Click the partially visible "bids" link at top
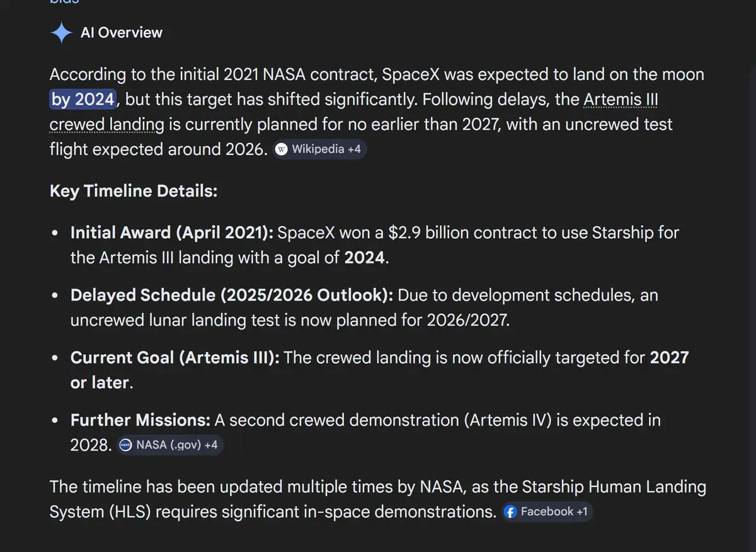 tap(64, 3)
